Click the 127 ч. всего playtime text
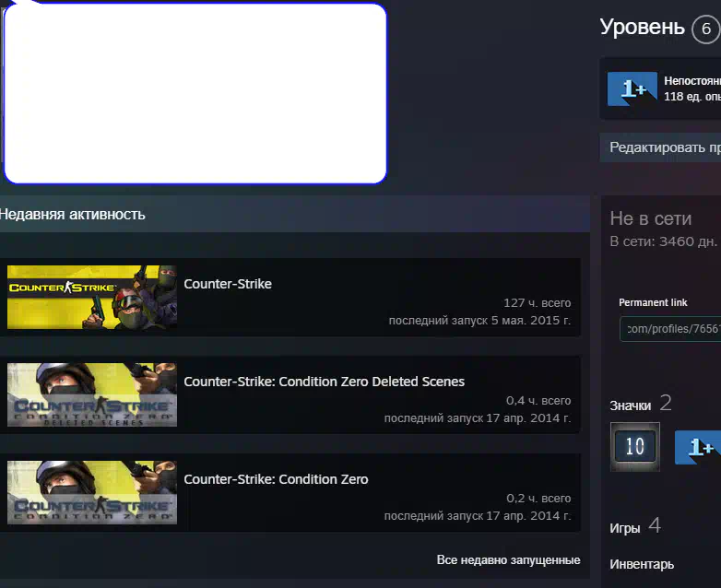 coord(538,303)
